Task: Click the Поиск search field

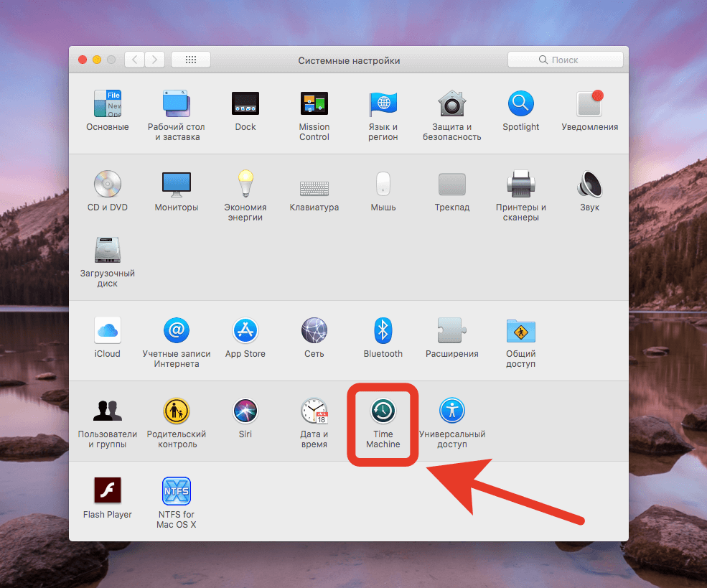Action: pos(566,60)
